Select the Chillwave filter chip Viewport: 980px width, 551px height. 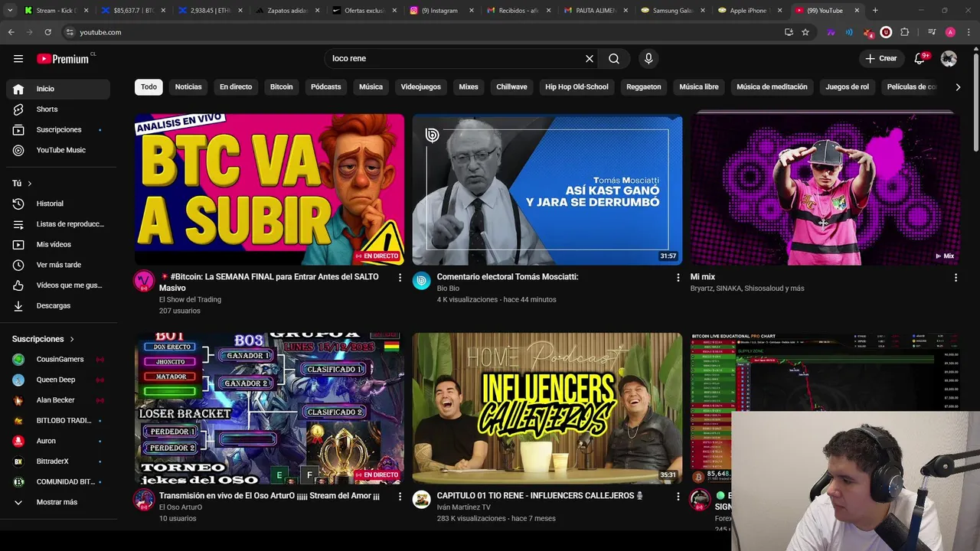pyautogui.click(x=511, y=86)
